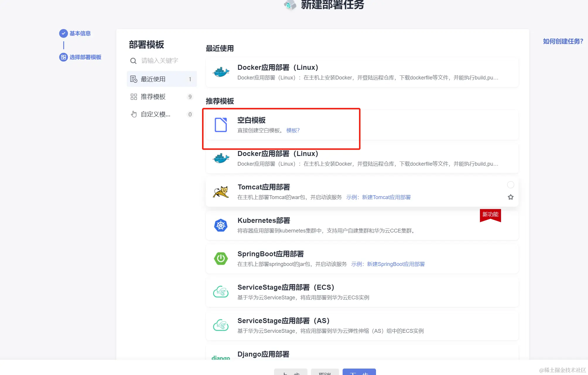Click the SpringBoot green power icon
The width and height of the screenshot is (588, 375).
pyautogui.click(x=221, y=259)
